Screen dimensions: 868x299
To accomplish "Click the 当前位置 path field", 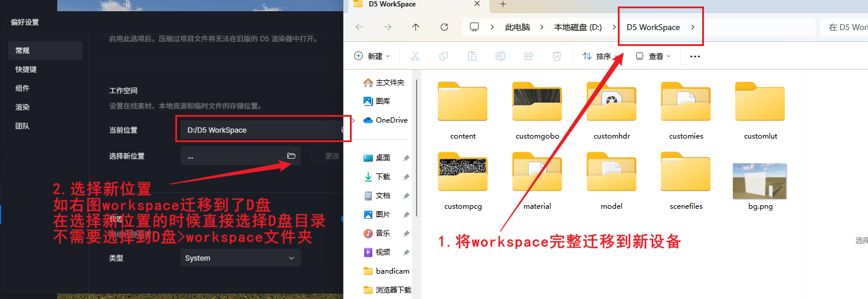I will click(x=263, y=130).
